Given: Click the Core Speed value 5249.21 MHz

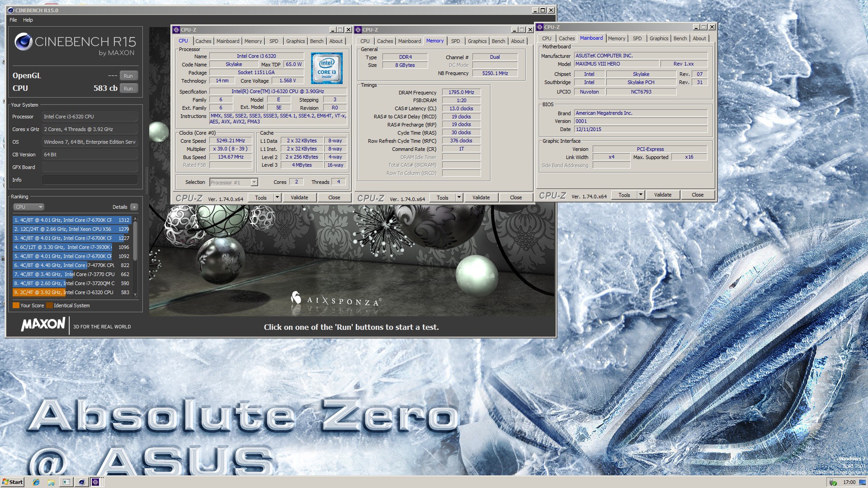Looking at the screenshot, I should [x=231, y=141].
